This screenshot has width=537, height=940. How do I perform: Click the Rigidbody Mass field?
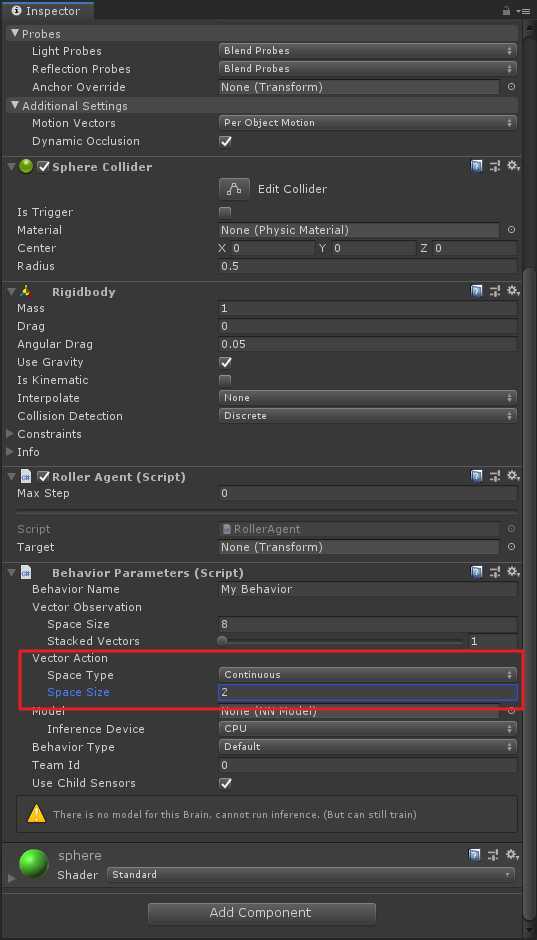tap(367, 308)
